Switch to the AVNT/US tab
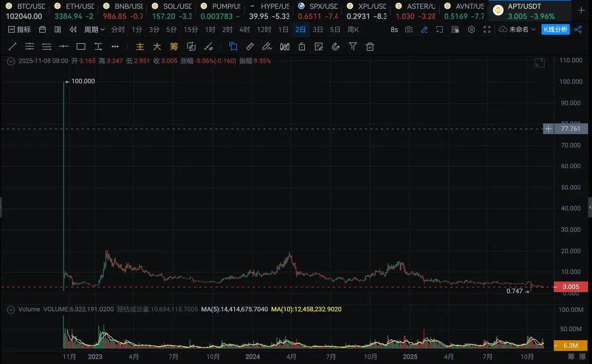 464,11
